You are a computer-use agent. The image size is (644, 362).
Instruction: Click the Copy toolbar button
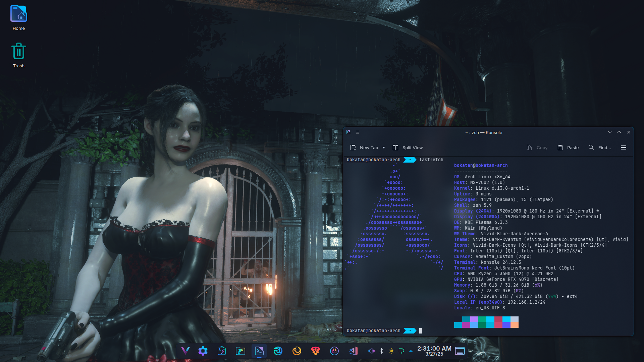537,147
